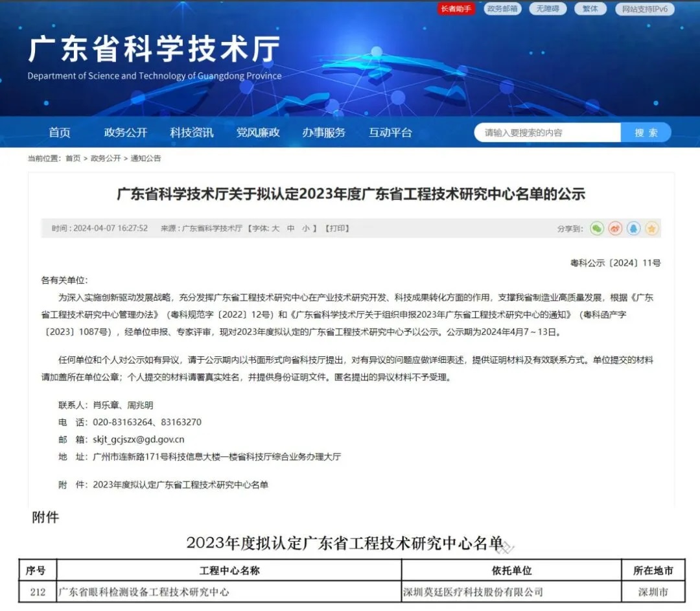Select the timestamp 2024-04-07 16:27:52
Screen dimensions: 700x611
pos(110,229)
